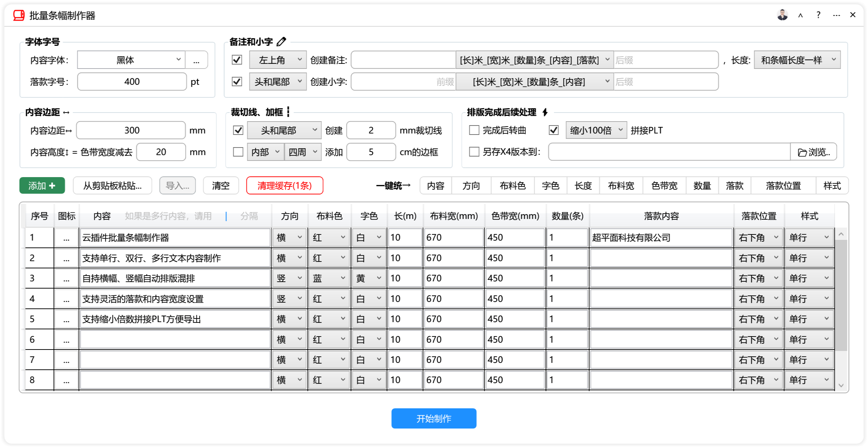Viewport: 868px width, 448px height.
Task: Open icon picker ... for row 8
Action: click(66, 380)
